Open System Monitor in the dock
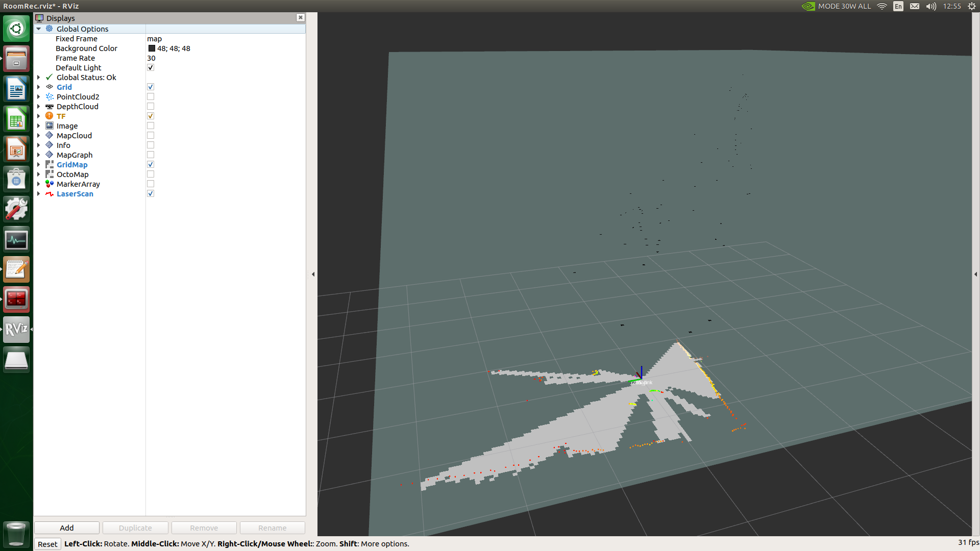This screenshot has width=980, height=551. coord(16,239)
